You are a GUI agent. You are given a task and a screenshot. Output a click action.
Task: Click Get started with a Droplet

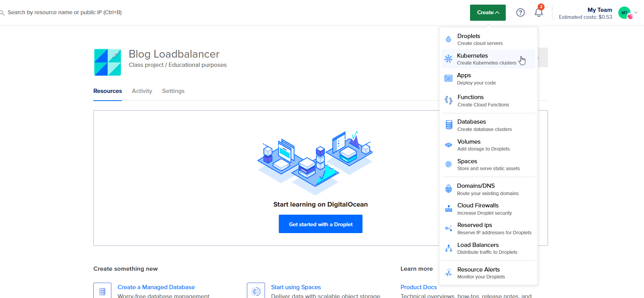coord(321,224)
